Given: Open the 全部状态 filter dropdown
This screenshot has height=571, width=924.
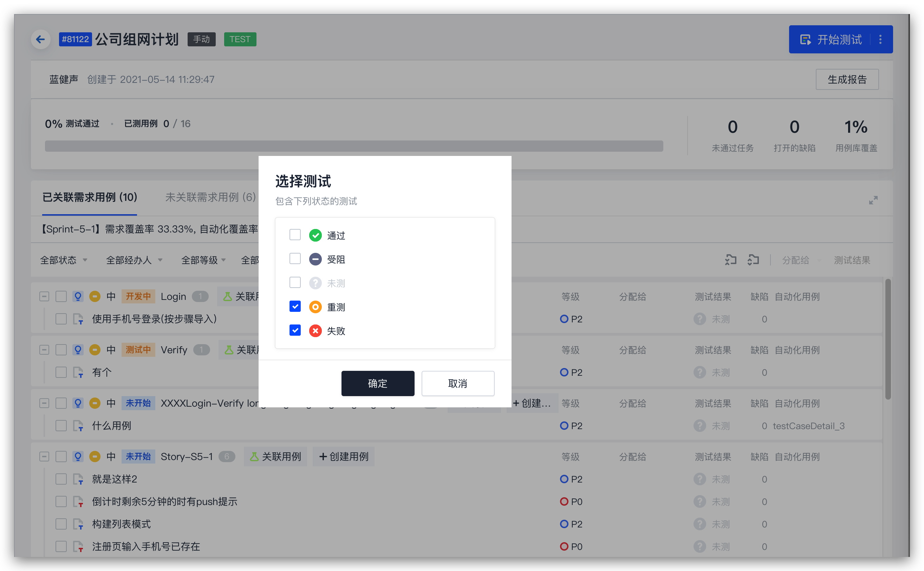Looking at the screenshot, I should point(64,260).
